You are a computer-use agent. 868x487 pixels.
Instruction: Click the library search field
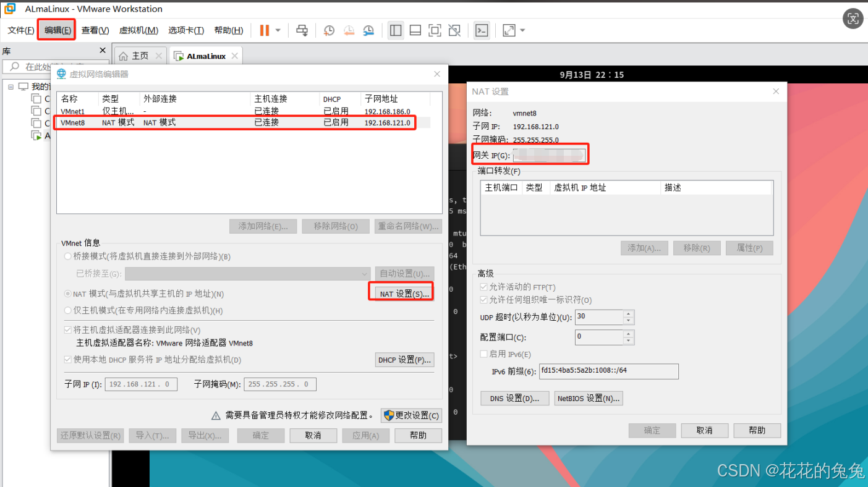pyautogui.click(x=54, y=67)
